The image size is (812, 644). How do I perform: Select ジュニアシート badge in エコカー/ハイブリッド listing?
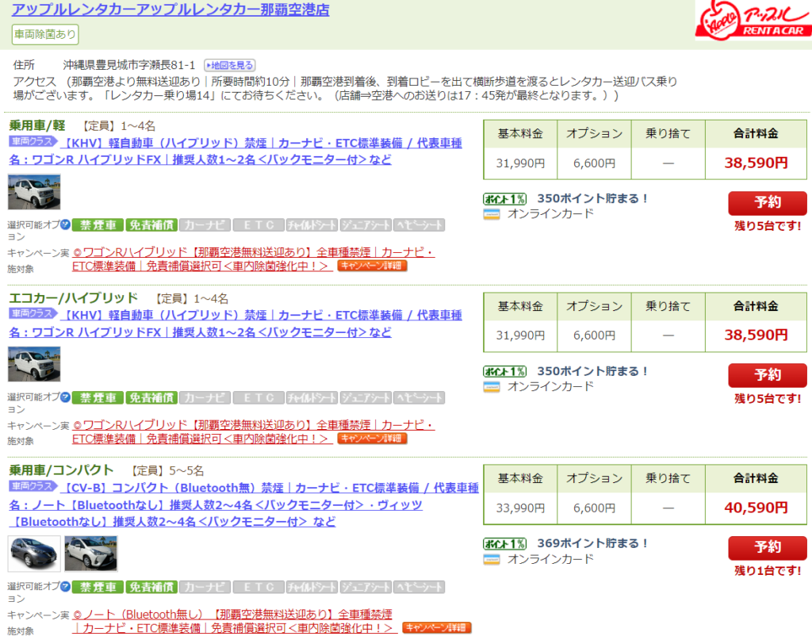click(366, 398)
